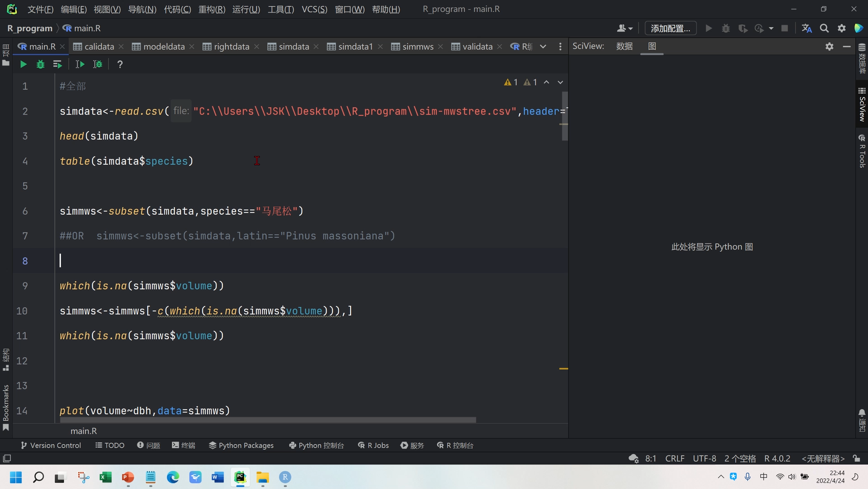Viewport: 868px width, 489px height.
Task: Open the JetBrains toolbox colorful icon
Action: point(858,28)
